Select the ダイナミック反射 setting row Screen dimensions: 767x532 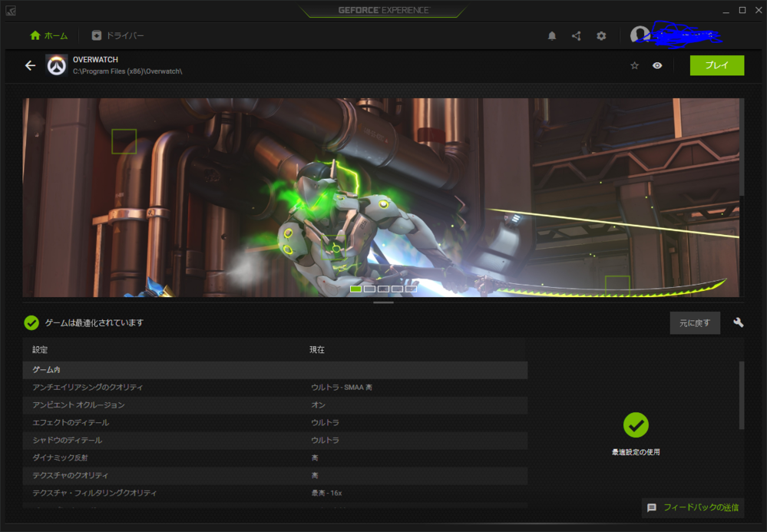[275, 458]
